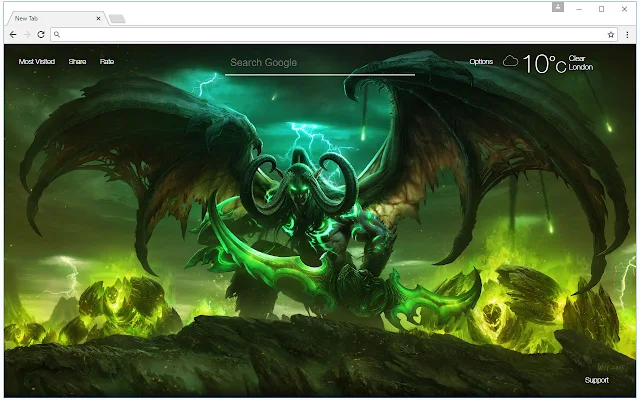Open the Options link
Image resolution: width=640 pixels, height=400 pixels.
(x=481, y=62)
